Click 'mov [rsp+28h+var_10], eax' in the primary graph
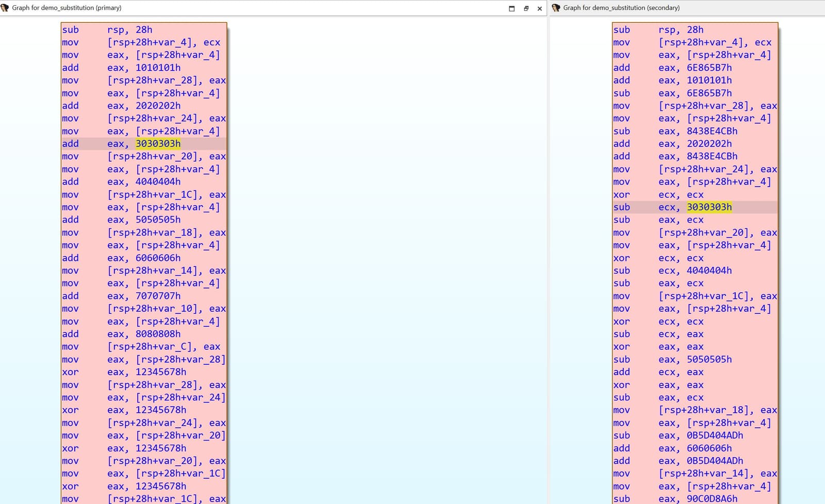The height and width of the screenshot is (504, 825). [144, 309]
